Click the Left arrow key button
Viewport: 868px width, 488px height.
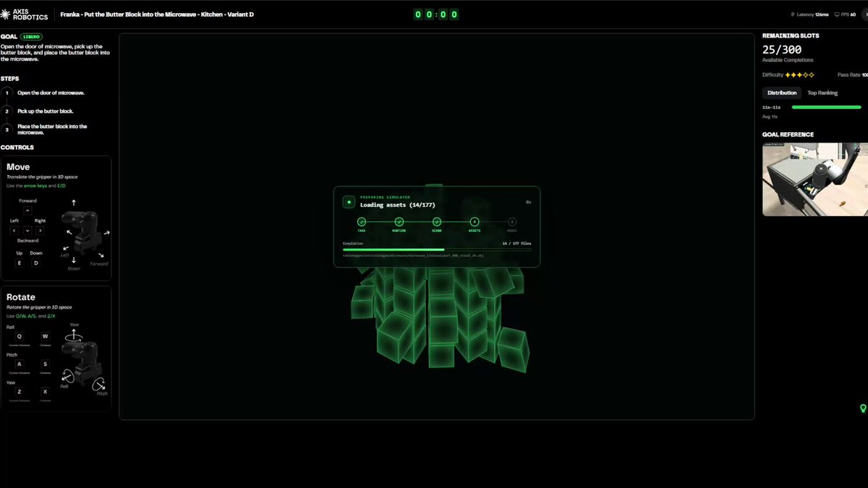coord(14,231)
